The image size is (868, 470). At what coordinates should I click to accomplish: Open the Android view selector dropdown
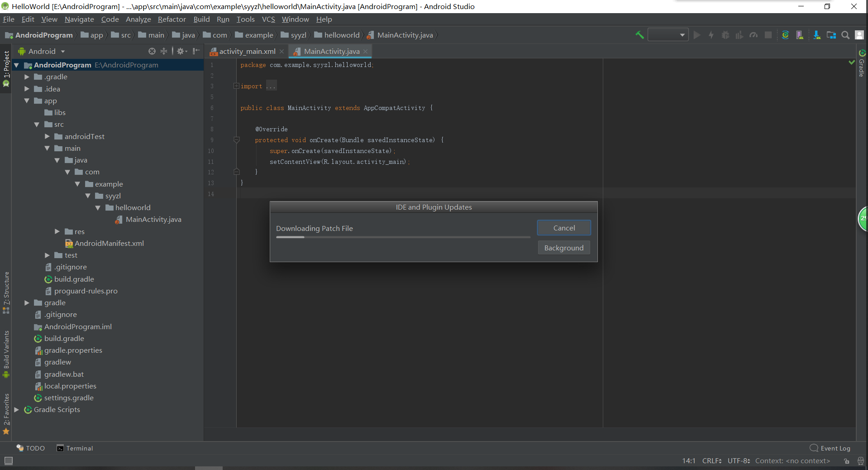click(x=41, y=51)
